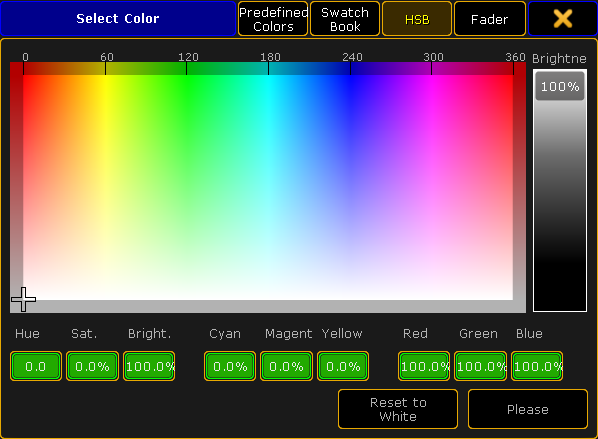Click the Blue value field

[537, 366]
